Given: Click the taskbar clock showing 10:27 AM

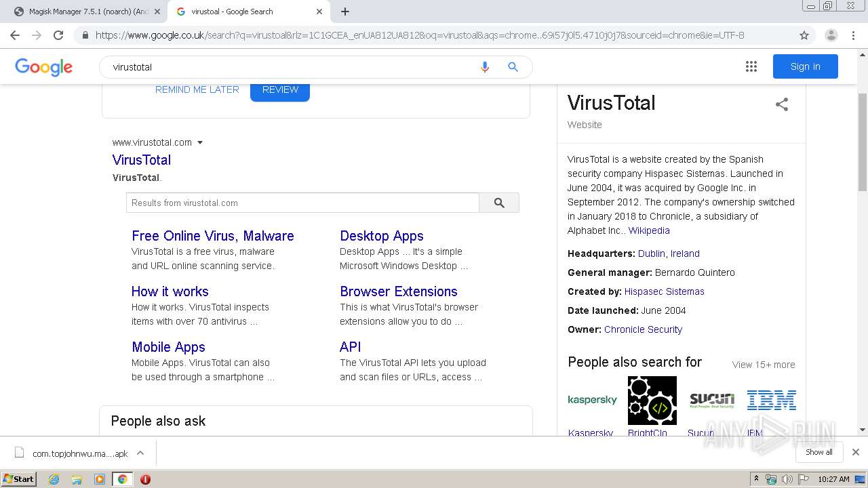Looking at the screenshot, I should pyautogui.click(x=833, y=479).
